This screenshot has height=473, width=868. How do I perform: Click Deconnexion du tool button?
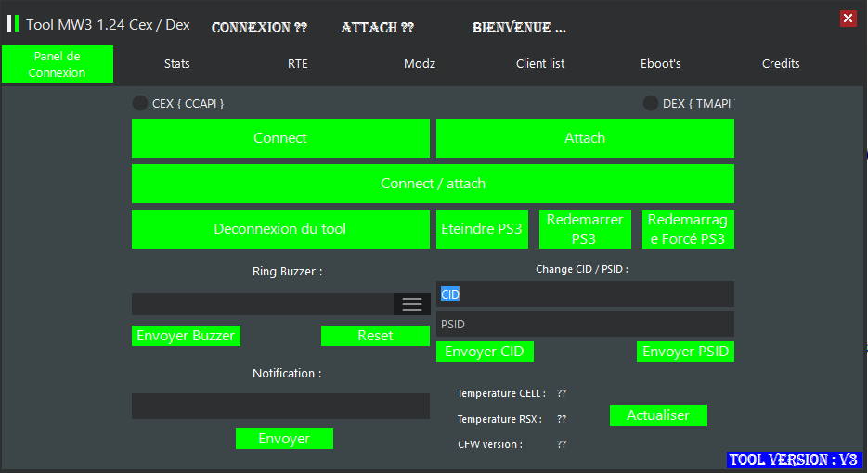[x=280, y=229]
